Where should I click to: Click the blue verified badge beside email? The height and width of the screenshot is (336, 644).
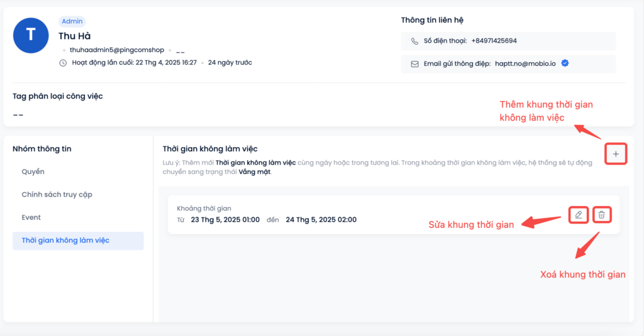pyautogui.click(x=565, y=63)
